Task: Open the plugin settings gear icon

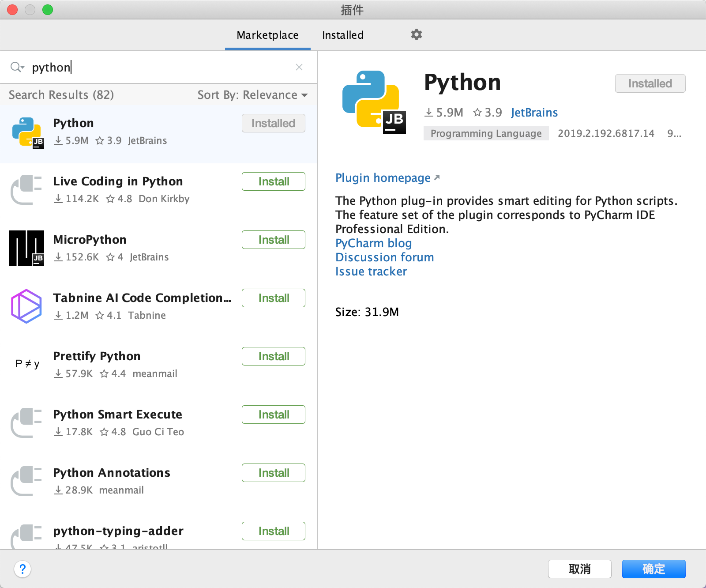Action: [417, 34]
